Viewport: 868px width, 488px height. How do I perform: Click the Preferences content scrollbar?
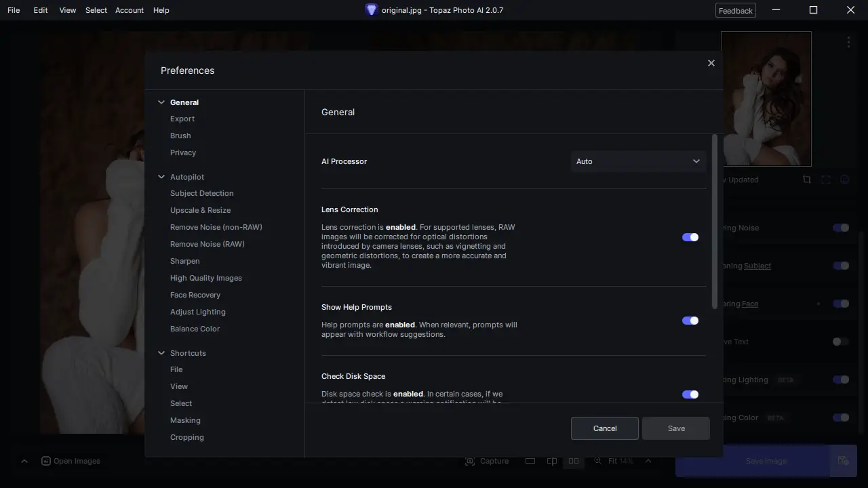click(714, 221)
